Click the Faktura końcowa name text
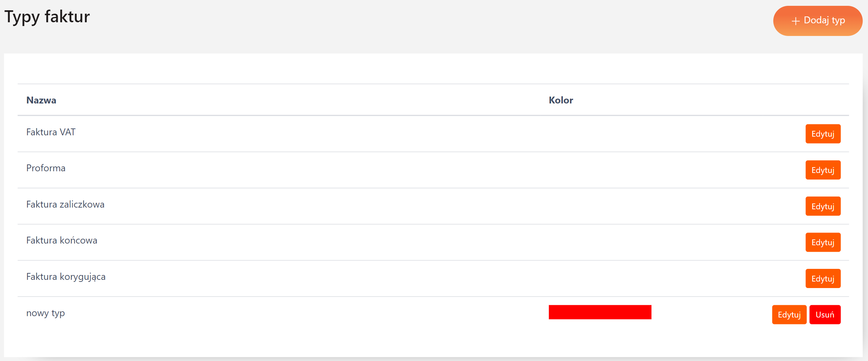The image size is (868, 361). [x=62, y=240]
